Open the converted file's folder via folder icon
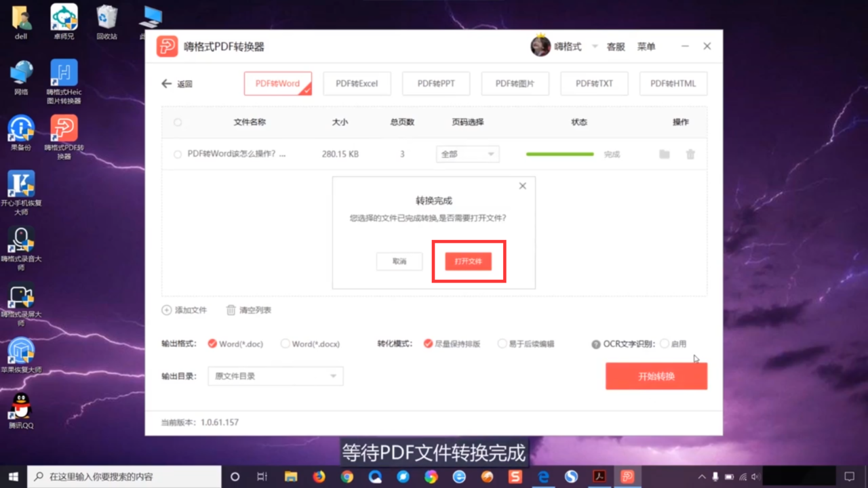This screenshot has width=868, height=488. click(664, 154)
